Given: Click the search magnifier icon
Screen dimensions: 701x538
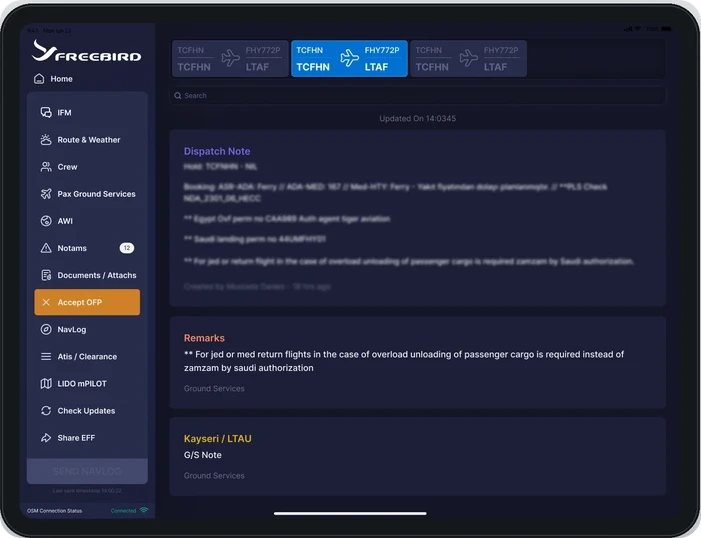Looking at the screenshot, I should (x=177, y=96).
